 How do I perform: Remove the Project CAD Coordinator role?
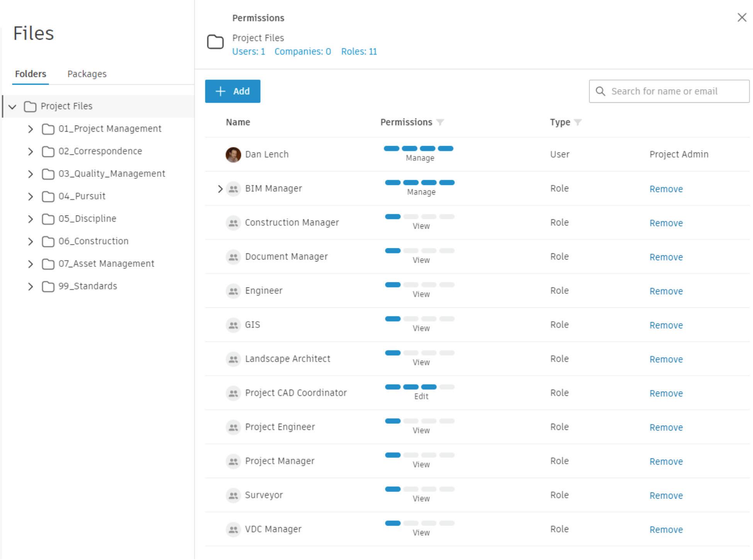[x=666, y=393]
